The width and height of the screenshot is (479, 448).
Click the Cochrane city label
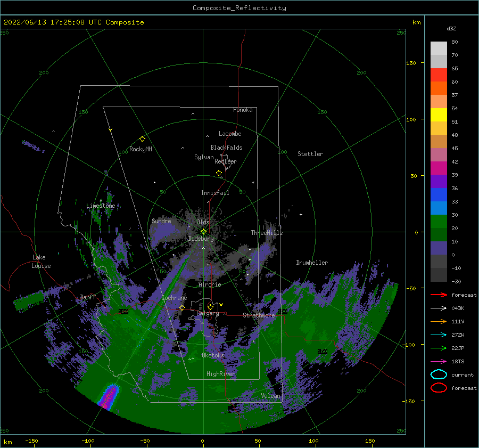point(174,298)
